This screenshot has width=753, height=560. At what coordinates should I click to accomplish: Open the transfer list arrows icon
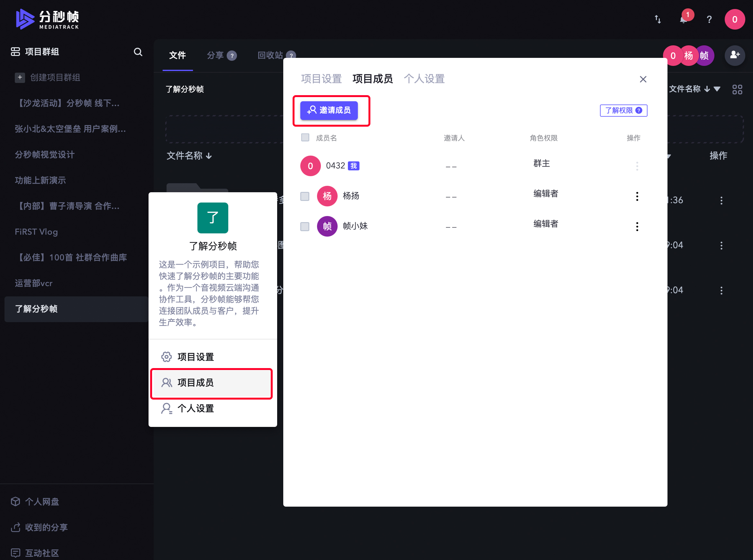(658, 19)
